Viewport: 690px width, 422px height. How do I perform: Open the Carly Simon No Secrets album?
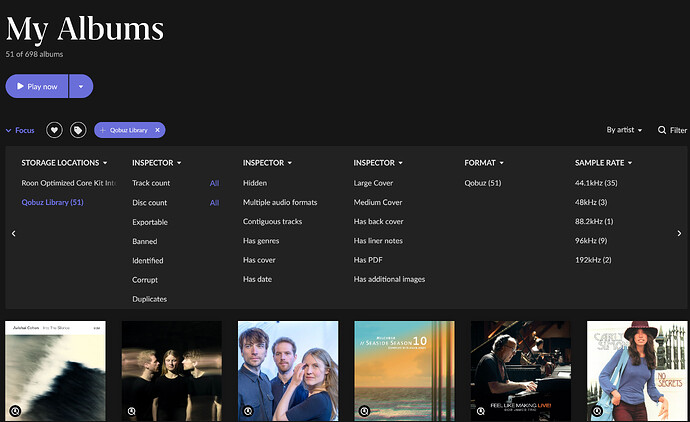pyautogui.click(x=637, y=371)
